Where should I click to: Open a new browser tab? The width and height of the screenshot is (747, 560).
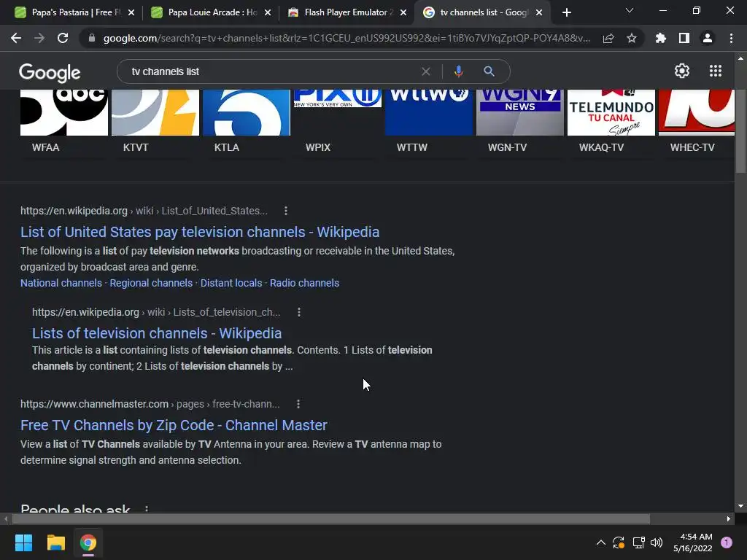[x=566, y=12]
